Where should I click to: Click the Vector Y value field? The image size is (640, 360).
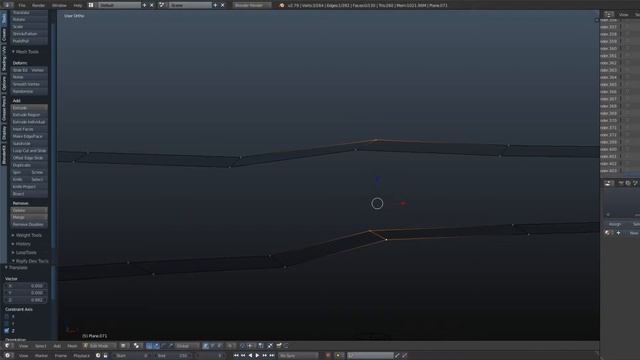click(25, 293)
